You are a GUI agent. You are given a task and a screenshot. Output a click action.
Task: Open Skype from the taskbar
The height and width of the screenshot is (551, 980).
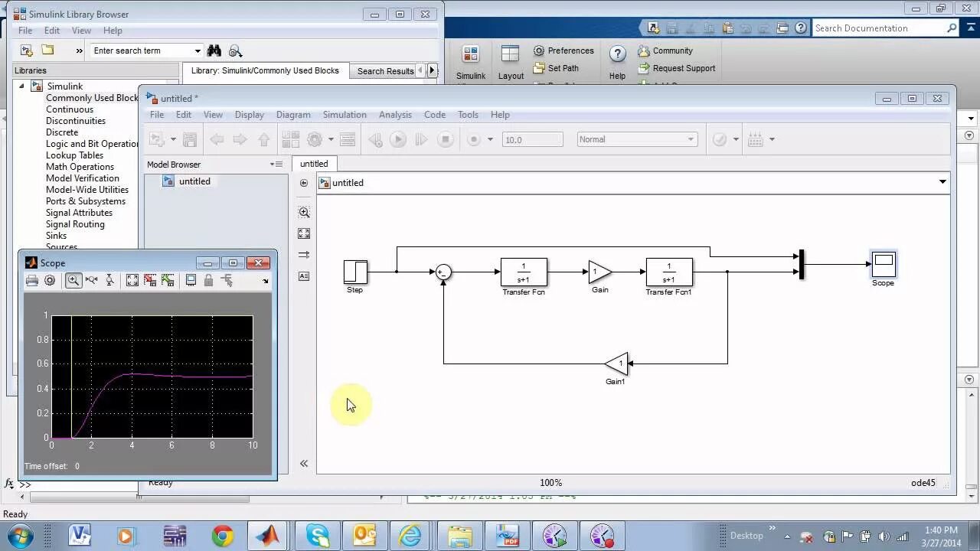pyautogui.click(x=317, y=536)
